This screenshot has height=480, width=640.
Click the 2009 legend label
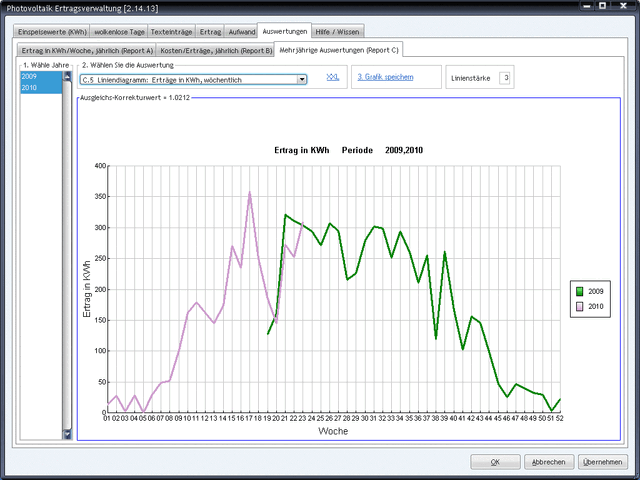596,291
